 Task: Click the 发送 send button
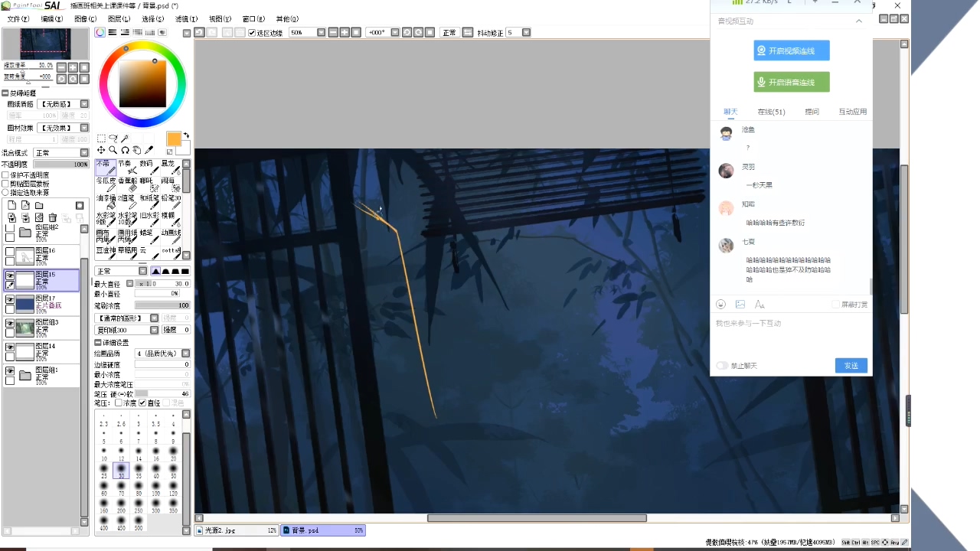point(851,366)
